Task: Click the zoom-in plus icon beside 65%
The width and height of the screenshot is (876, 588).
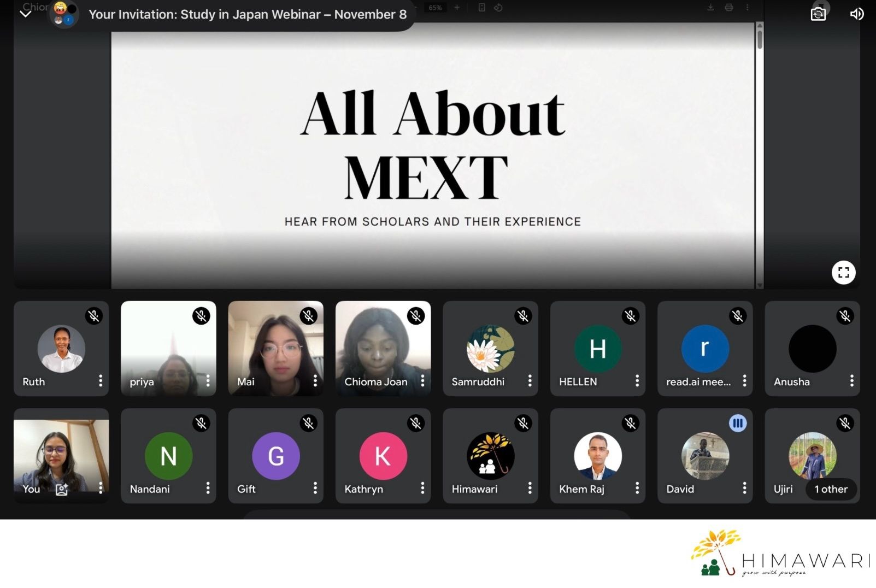Action: 457,8
